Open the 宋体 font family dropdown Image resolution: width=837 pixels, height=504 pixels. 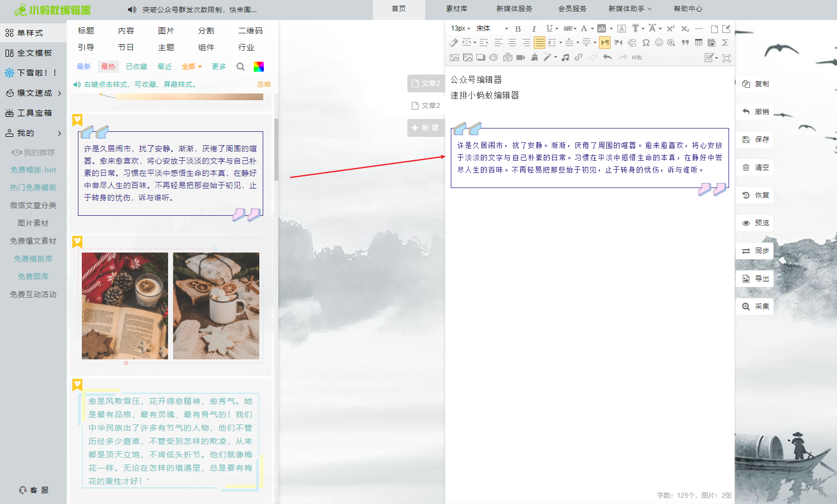(x=492, y=28)
